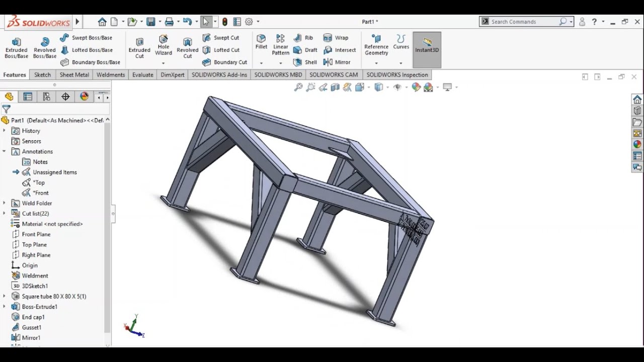644x362 pixels.
Task: Click the Lofted Boss/Base tool
Action: pos(86,50)
